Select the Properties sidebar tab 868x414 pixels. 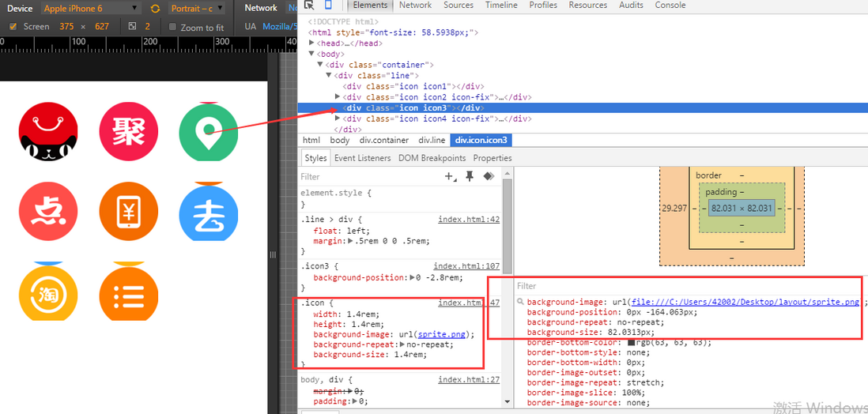point(492,158)
